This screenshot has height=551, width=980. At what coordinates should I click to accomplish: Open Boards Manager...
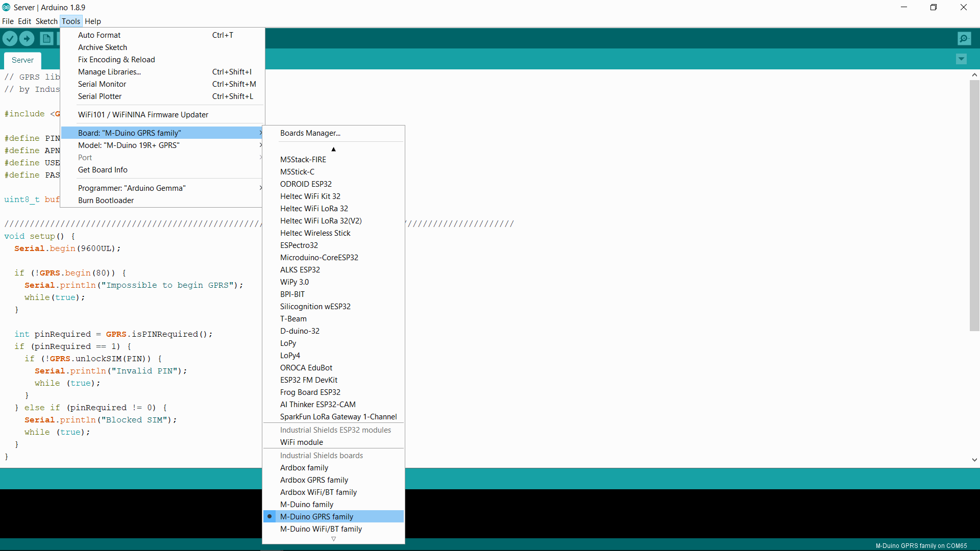[x=334, y=133]
